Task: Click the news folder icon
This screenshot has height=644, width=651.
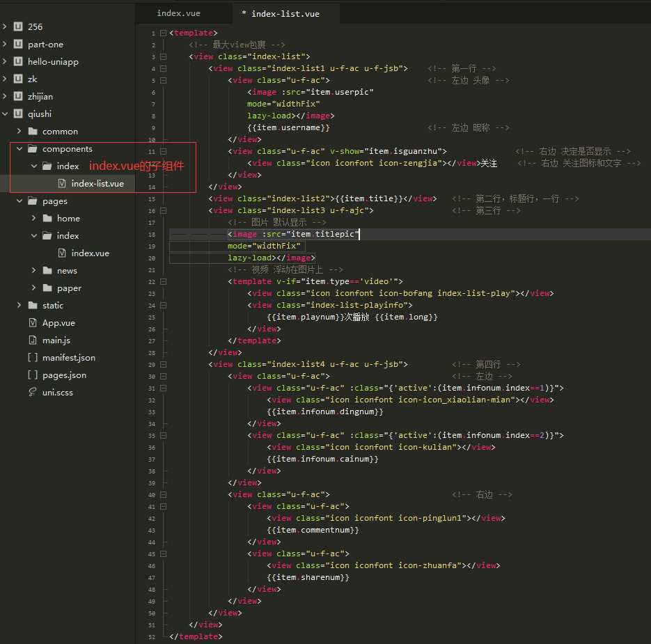Action: click(47, 271)
